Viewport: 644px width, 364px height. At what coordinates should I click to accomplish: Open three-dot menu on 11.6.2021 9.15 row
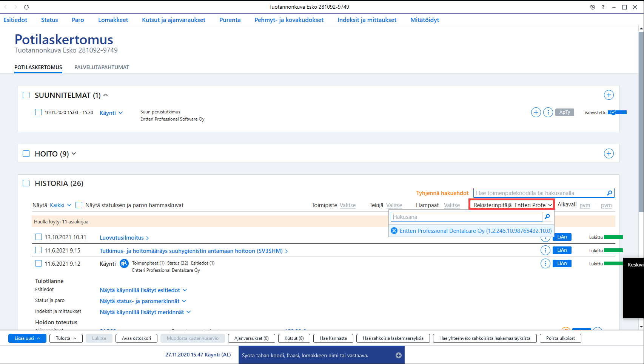tap(545, 250)
